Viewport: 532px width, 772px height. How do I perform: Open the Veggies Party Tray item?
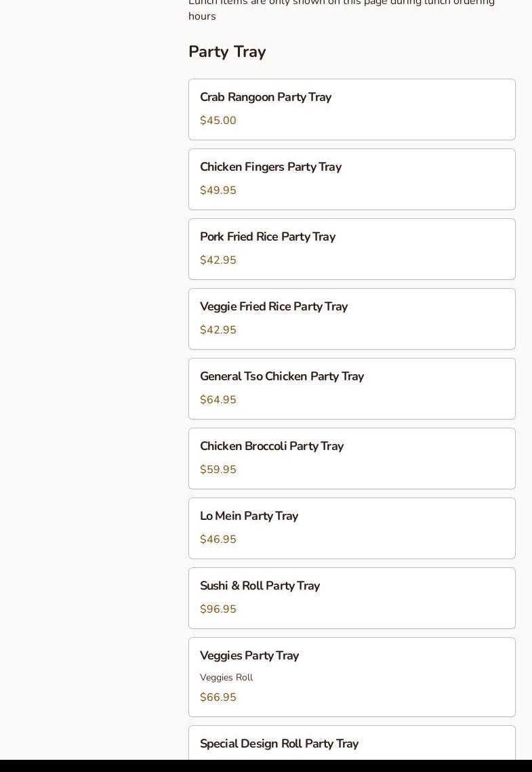coord(249,656)
